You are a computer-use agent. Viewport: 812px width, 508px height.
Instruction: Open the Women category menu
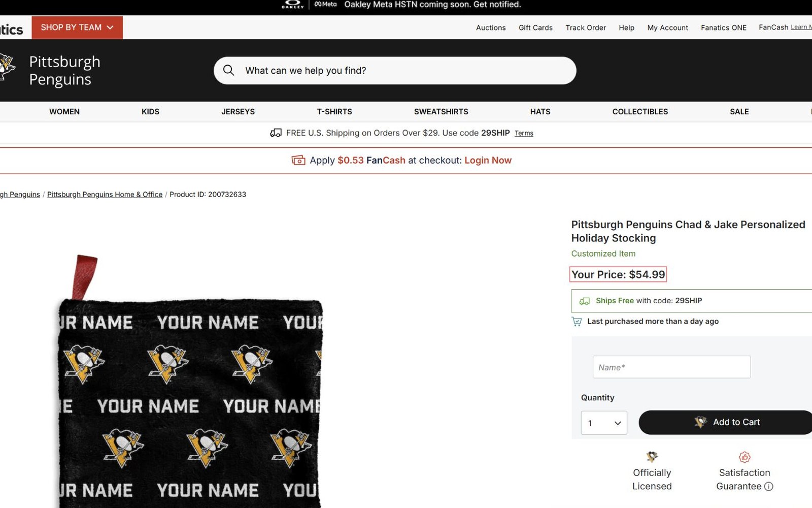64,111
